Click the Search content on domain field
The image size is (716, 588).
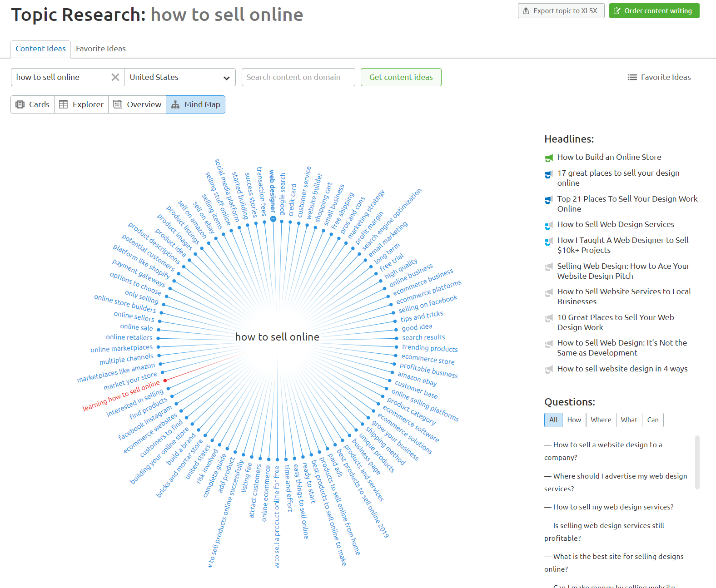(x=298, y=77)
